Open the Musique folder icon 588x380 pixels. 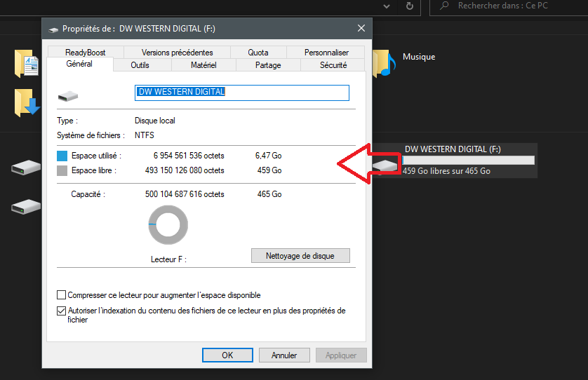click(x=384, y=63)
